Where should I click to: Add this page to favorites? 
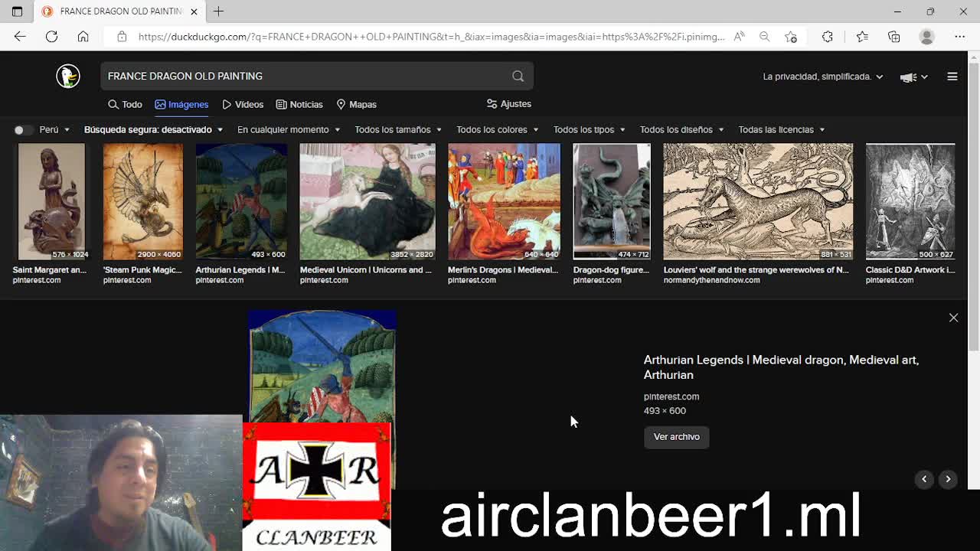[x=791, y=37]
